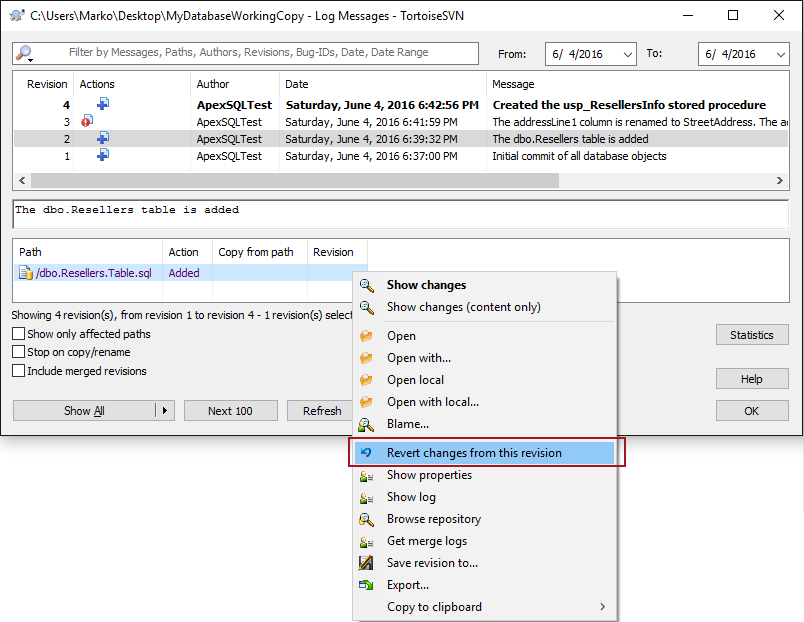Click the icon beside Get merge logs

point(366,541)
